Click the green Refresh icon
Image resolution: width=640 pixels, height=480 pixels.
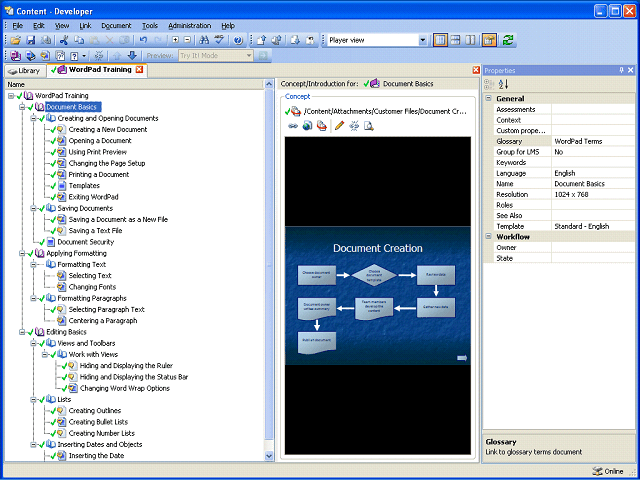point(509,40)
